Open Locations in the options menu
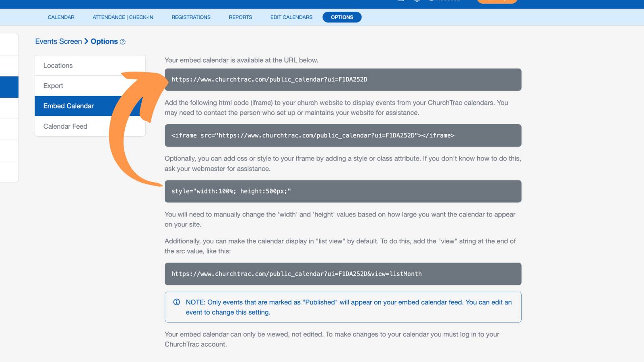 click(90, 66)
